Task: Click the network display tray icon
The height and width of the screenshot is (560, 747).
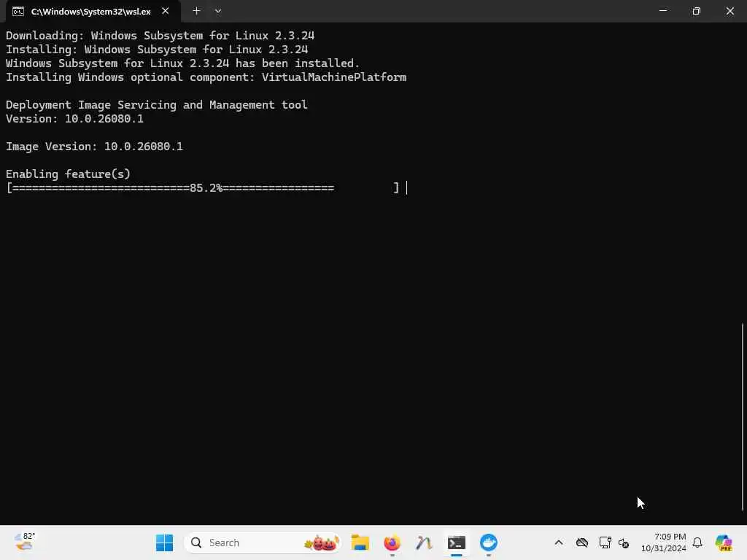Action: pyautogui.click(x=605, y=542)
